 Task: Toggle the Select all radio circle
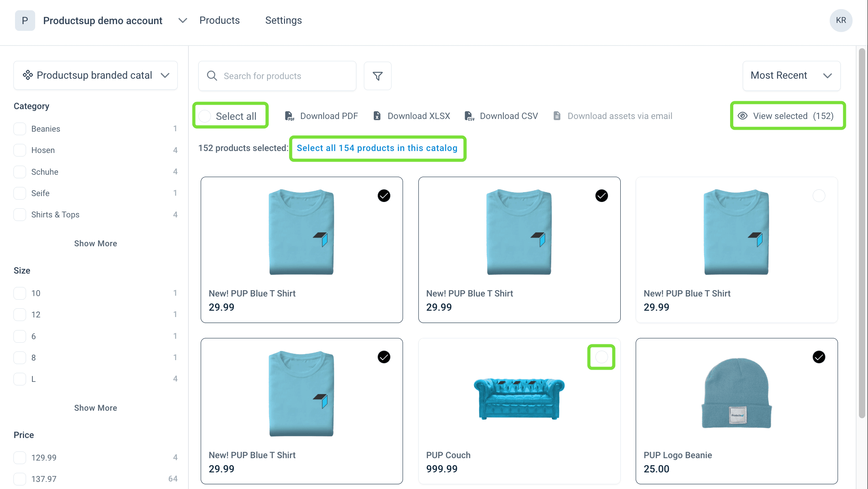click(x=205, y=116)
